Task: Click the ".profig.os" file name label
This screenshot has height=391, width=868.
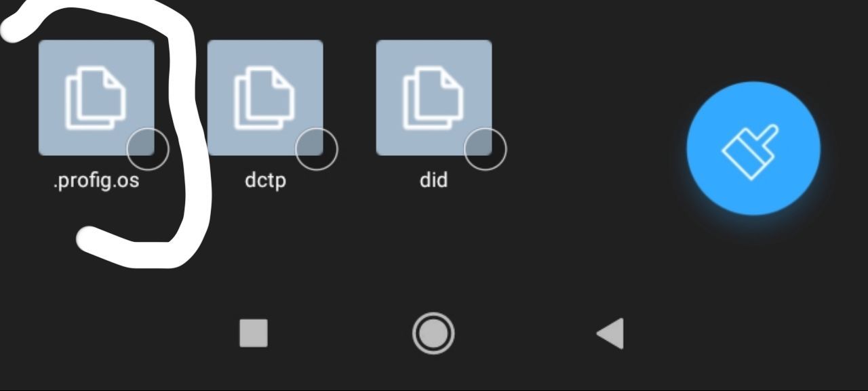Action: click(x=96, y=182)
